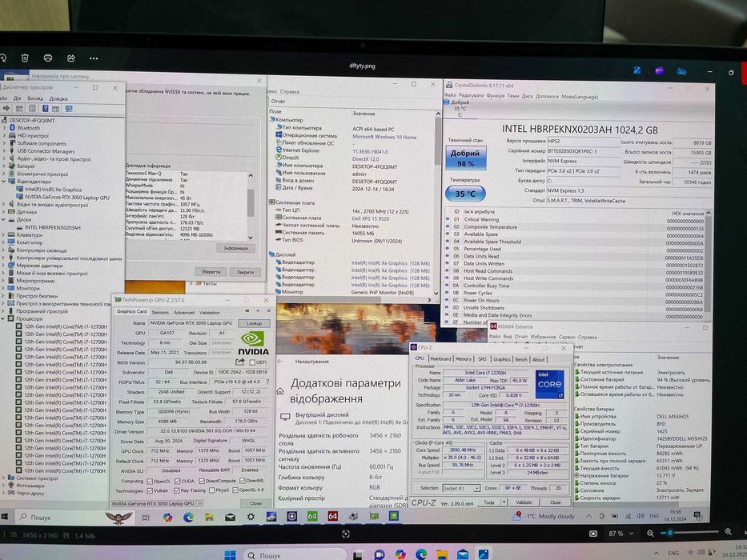Click the Bus Interface question mark in GPU-Z

pos(267,382)
